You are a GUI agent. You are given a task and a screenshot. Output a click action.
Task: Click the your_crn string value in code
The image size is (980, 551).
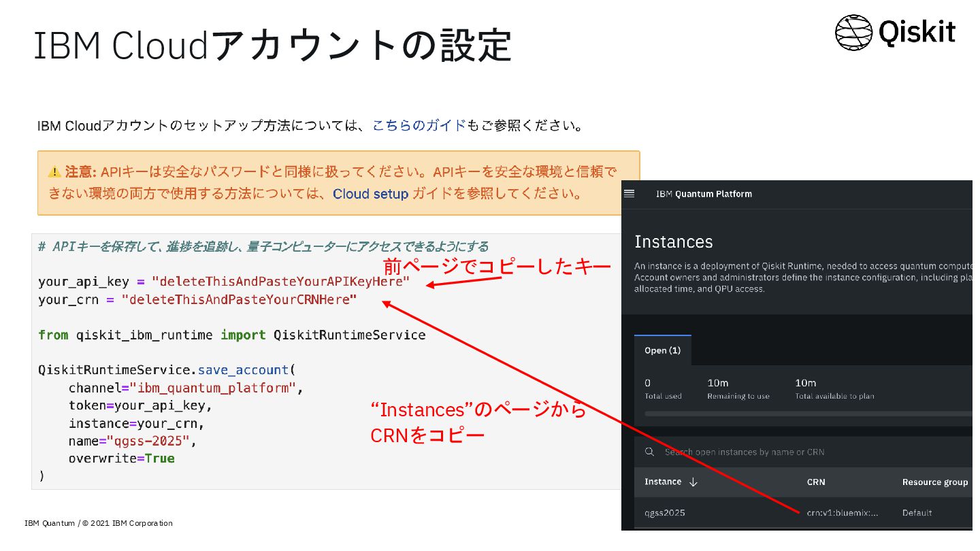239,299
